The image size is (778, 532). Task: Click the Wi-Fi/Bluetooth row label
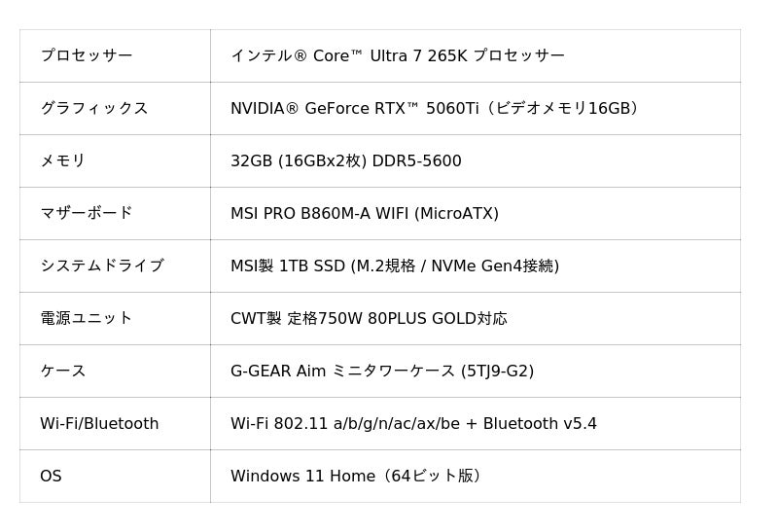(98, 423)
